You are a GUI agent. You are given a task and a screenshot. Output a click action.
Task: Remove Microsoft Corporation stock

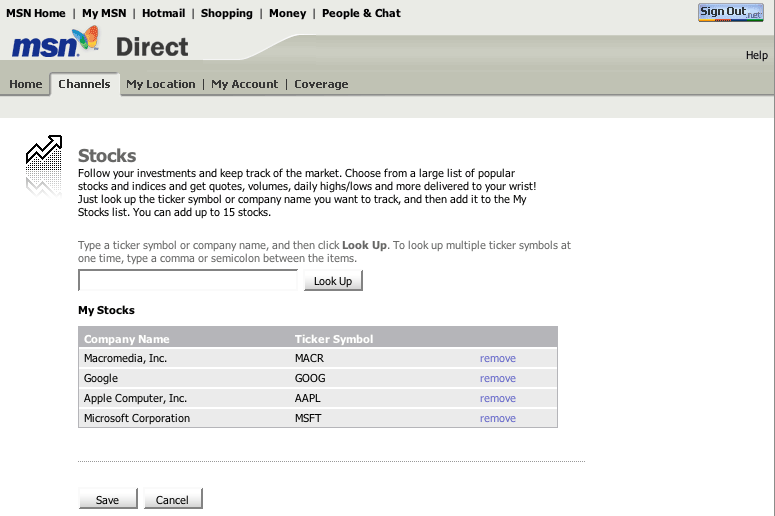[498, 418]
